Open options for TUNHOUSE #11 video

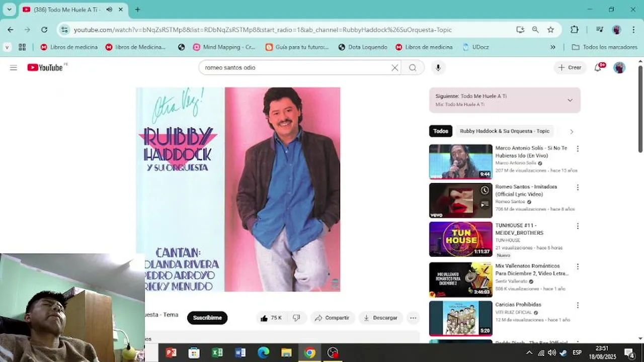[578, 226]
